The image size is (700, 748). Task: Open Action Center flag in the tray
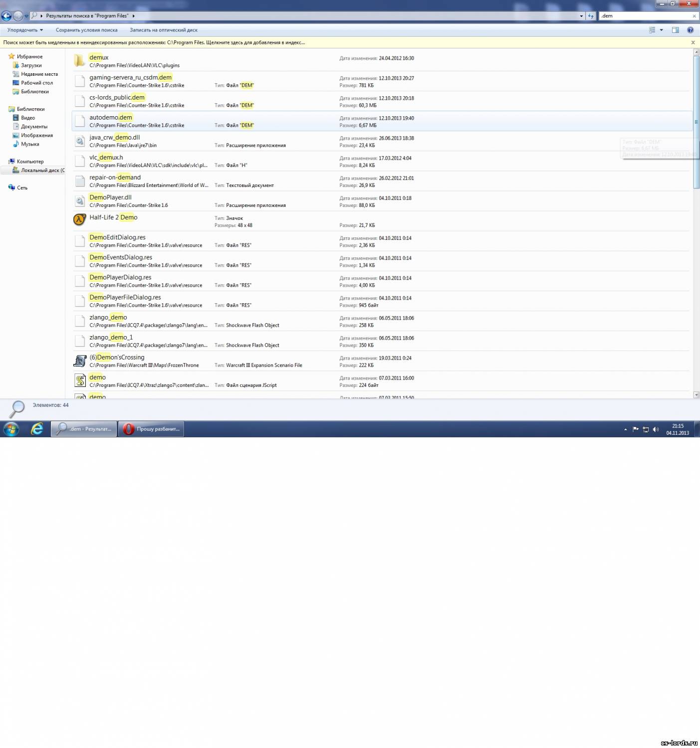(636, 429)
